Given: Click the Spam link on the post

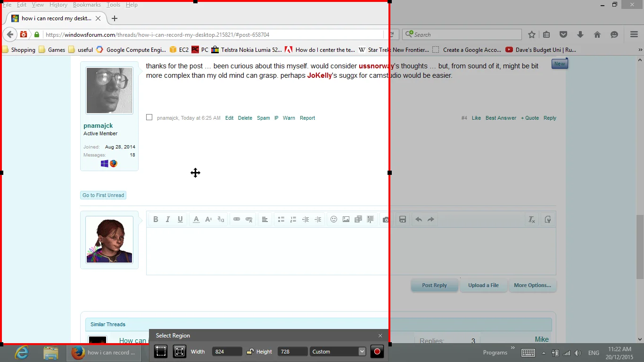Looking at the screenshot, I should click(x=264, y=118).
